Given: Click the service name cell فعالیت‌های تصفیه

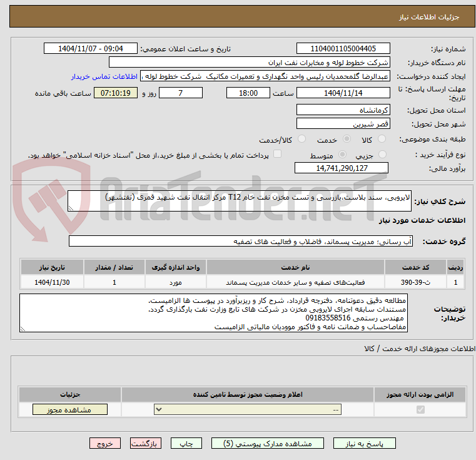Looking at the screenshot, I should coord(295,282).
